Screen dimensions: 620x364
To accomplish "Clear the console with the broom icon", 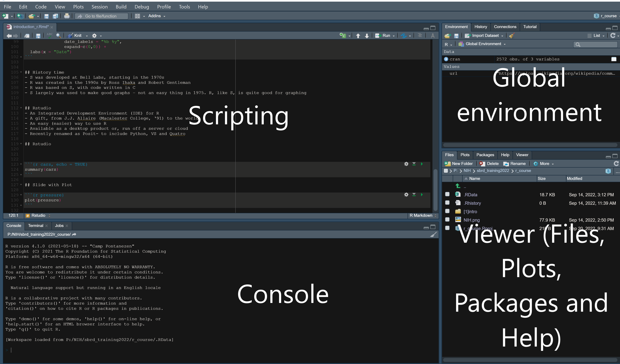I will pos(433,234).
